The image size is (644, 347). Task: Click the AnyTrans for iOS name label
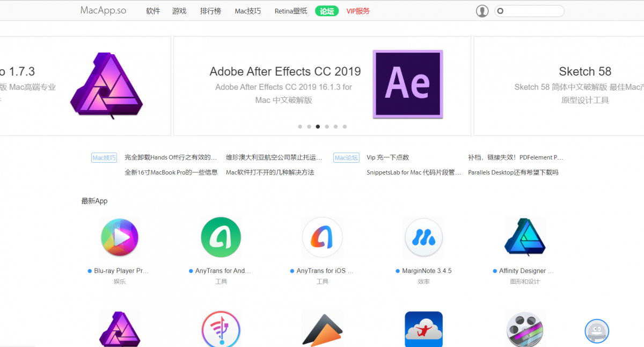[x=325, y=271]
